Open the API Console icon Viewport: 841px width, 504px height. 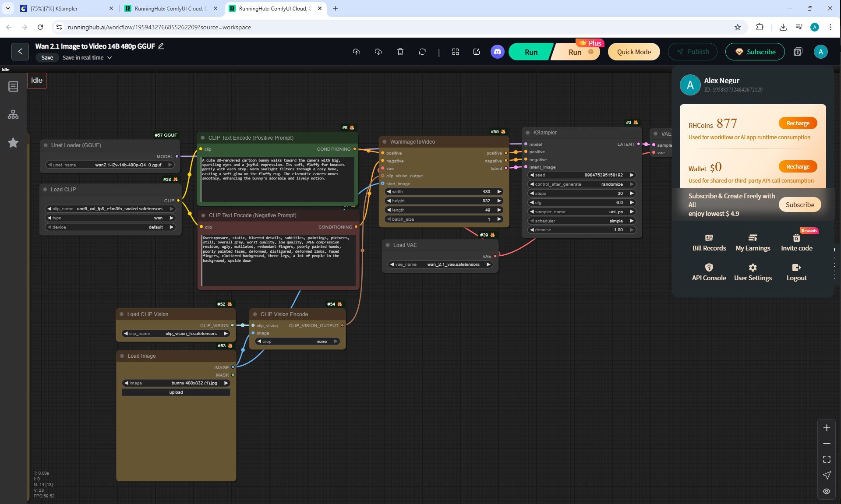click(x=709, y=268)
